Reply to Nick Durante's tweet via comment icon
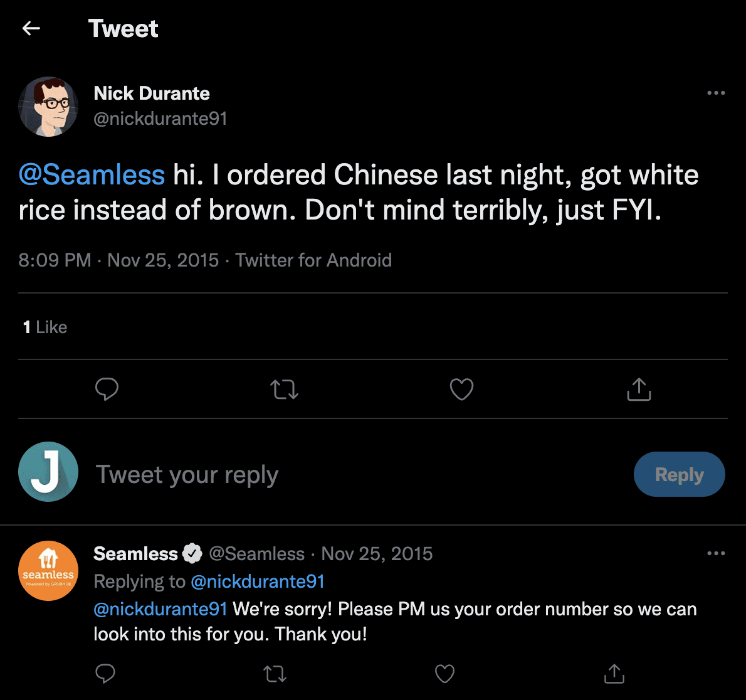Image resolution: width=746 pixels, height=700 pixels. (x=107, y=390)
